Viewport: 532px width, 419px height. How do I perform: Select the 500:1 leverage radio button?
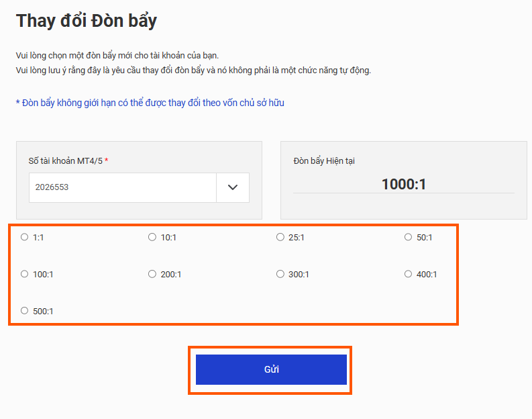[25, 311]
